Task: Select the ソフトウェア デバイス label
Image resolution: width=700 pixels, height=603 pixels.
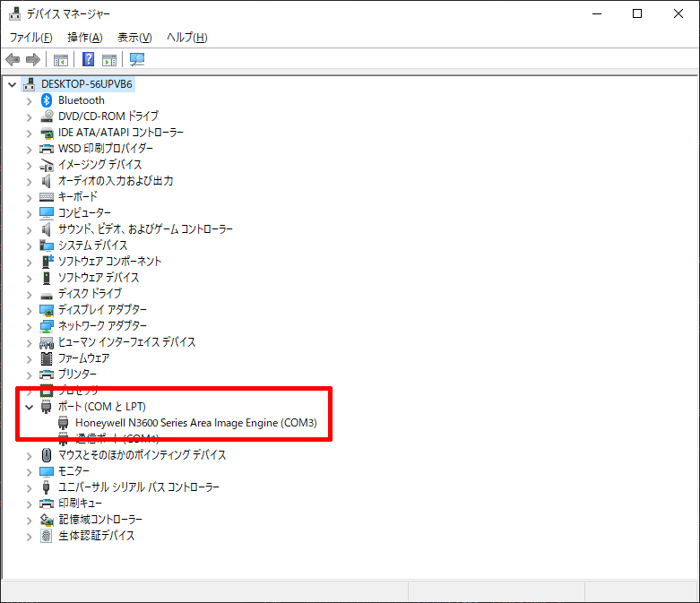Action: tap(99, 278)
